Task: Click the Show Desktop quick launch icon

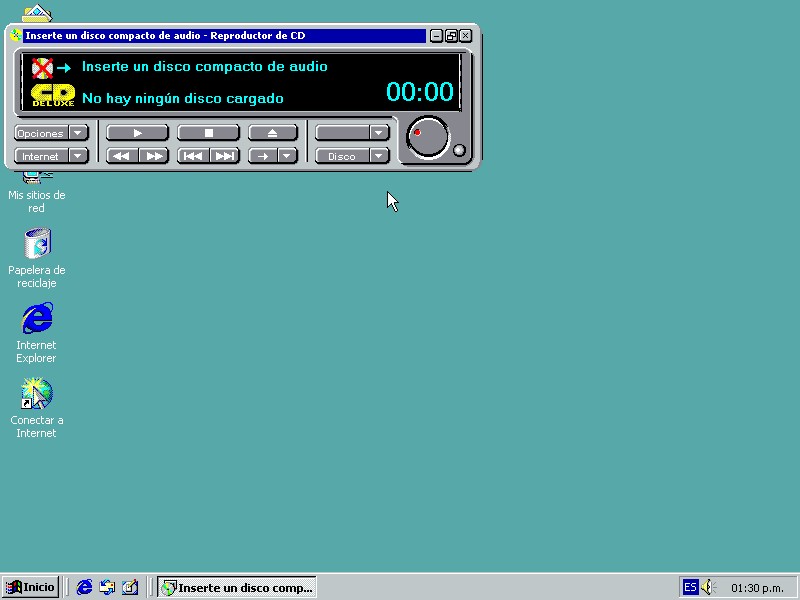Action: 130,588
